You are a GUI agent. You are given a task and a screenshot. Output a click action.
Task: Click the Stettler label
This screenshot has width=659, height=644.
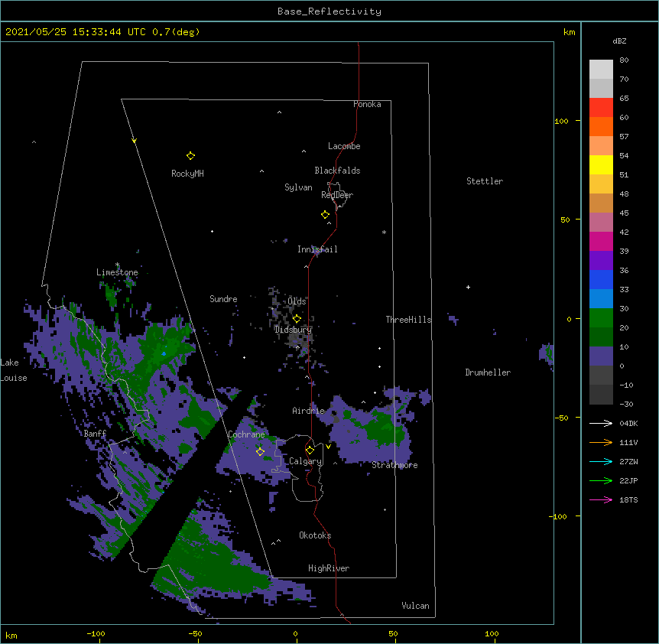point(485,181)
